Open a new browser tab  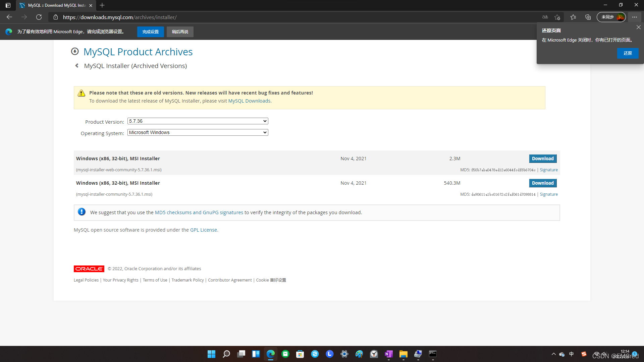(102, 5)
